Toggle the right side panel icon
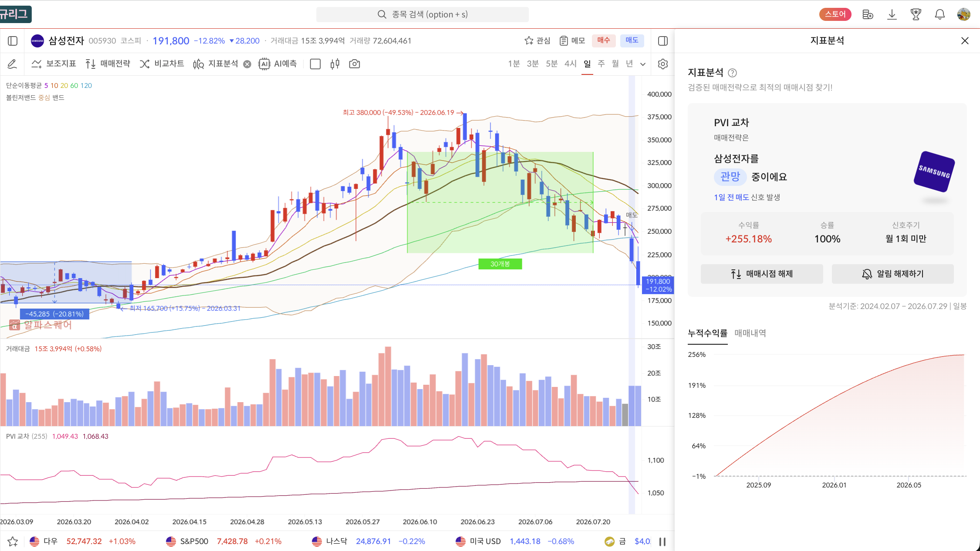 [x=663, y=41]
